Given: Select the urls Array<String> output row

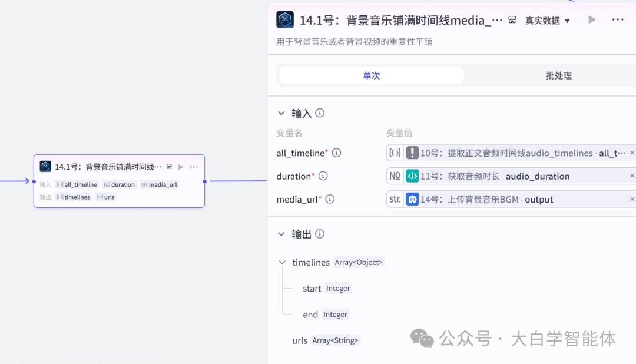Looking at the screenshot, I should [326, 340].
